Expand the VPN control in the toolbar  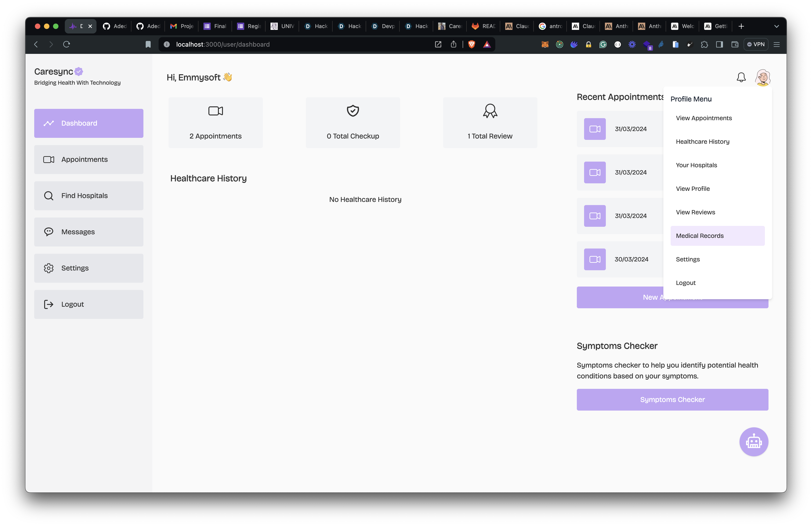tap(756, 44)
